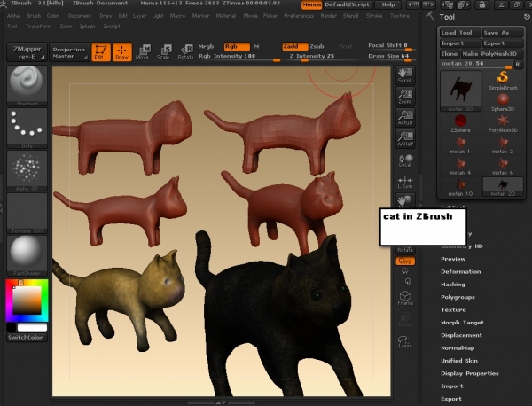Select the motan 10 tool

(x=460, y=187)
